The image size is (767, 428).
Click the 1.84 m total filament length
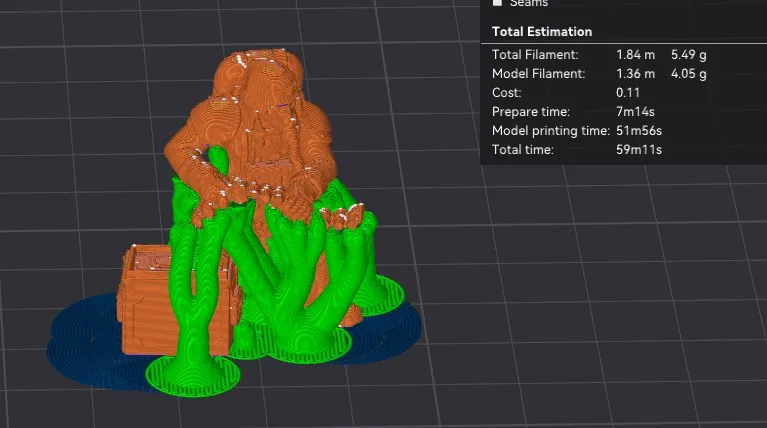pyautogui.click(x=635, y=55)
